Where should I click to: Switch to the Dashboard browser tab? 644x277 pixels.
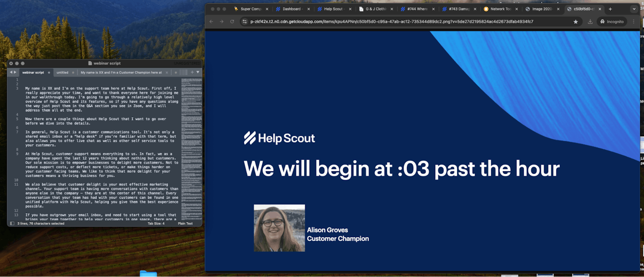pos(291,9)
